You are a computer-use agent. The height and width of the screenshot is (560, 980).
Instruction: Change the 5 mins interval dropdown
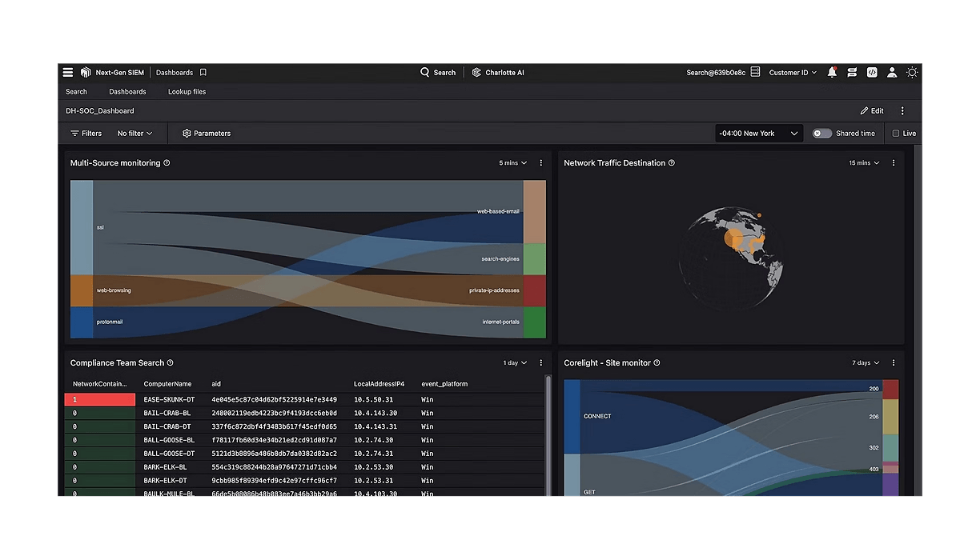pyautogui.click(x=513, y=163)
